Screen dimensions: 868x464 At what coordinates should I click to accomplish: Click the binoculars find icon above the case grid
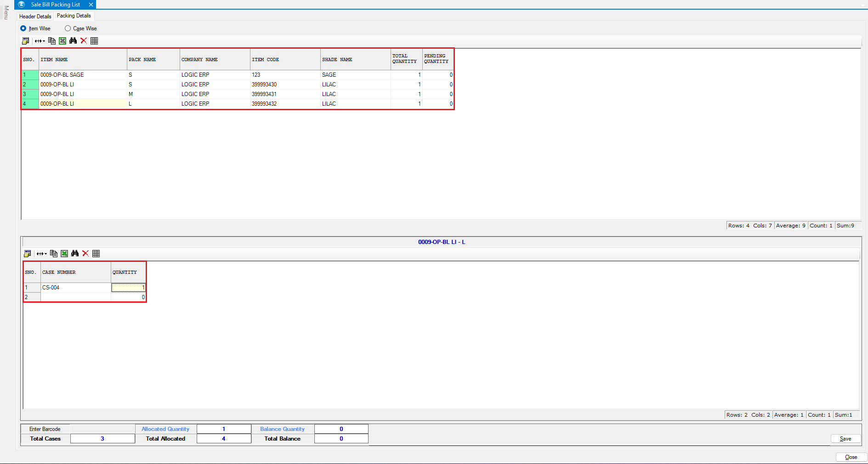tap(75, 254)
